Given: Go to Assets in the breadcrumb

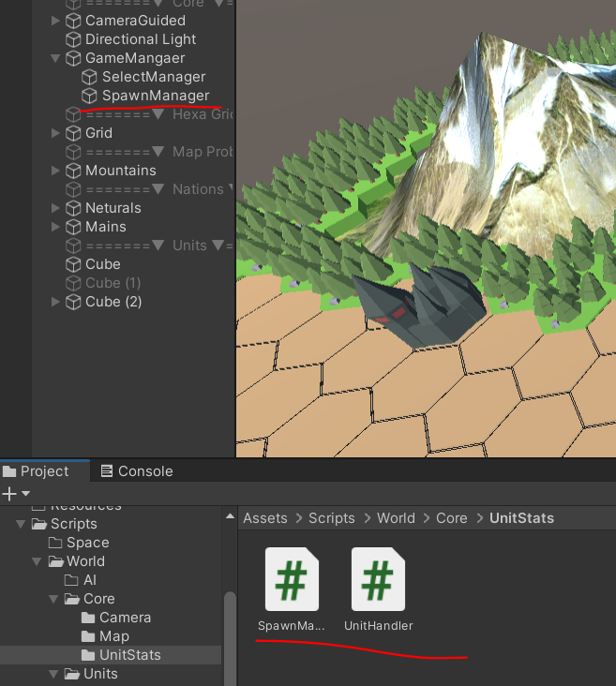Looking at the screenshot, I should click(265, 518).
